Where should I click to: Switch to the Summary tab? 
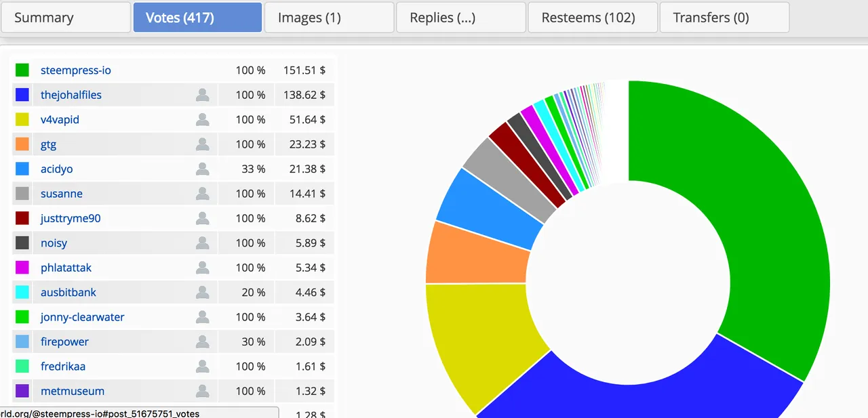coord(66,18)
